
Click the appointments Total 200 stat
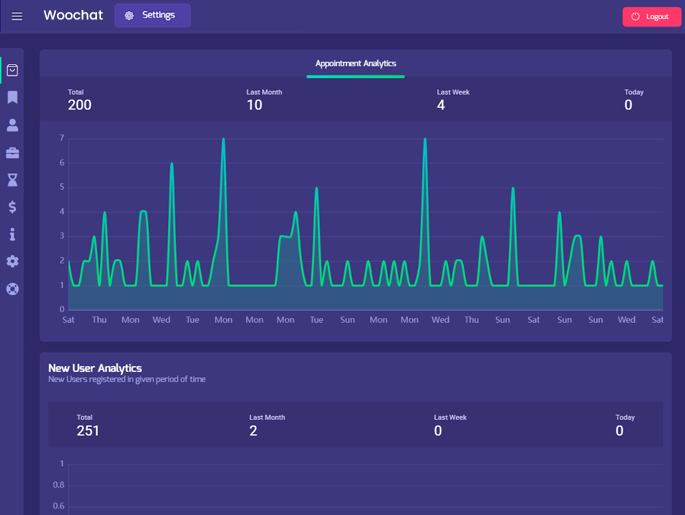[x=79, y=100]
